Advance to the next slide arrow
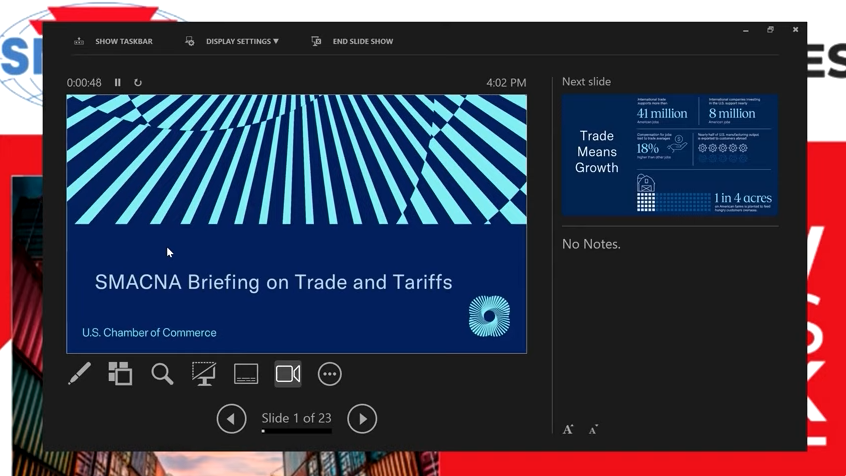The height and width of the screenshot is (476, 846). coord(362,419)
